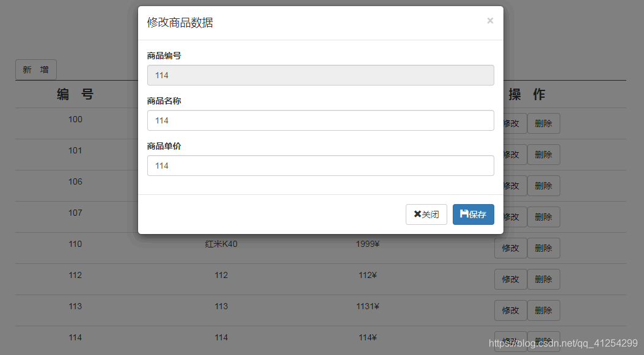Image resolution: width=644 pixels, height=355 pixels.
Task: Open 修改 for row 113
Action: point(511,310)
